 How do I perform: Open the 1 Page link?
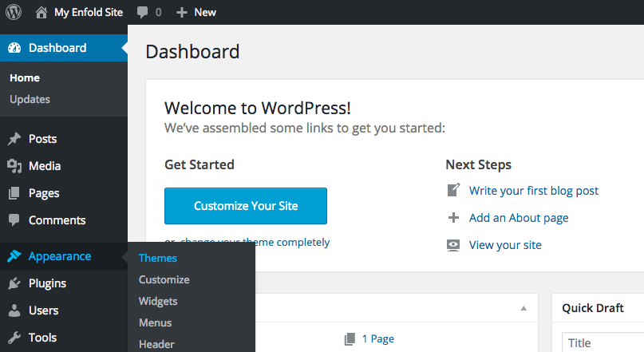click(377, 339)
